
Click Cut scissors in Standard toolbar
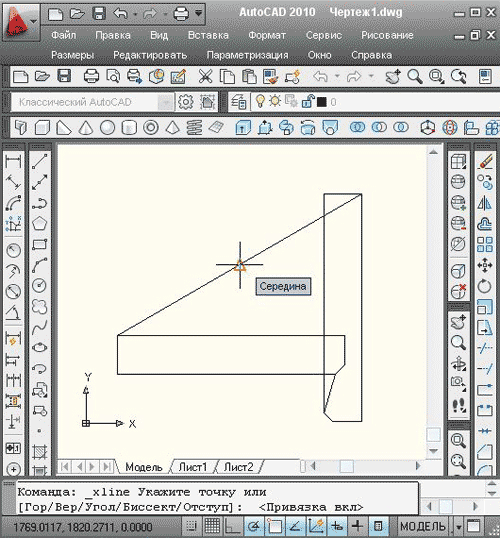[x=205, y=77]
